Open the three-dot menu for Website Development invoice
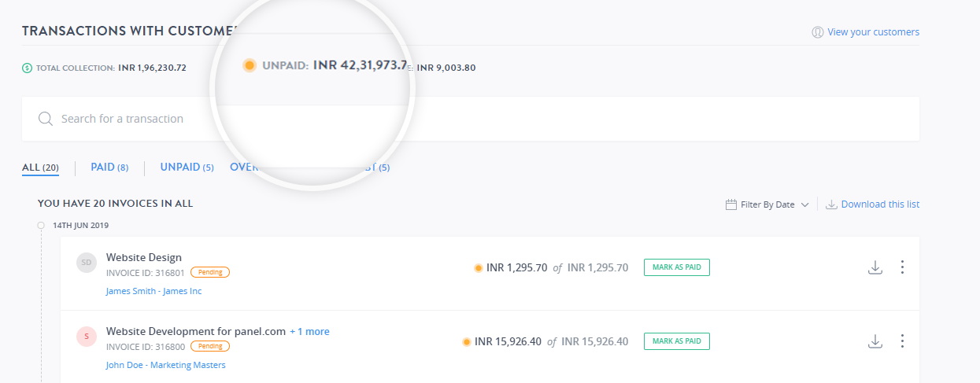This screenshot has width=980, height=383. (902, 341)
